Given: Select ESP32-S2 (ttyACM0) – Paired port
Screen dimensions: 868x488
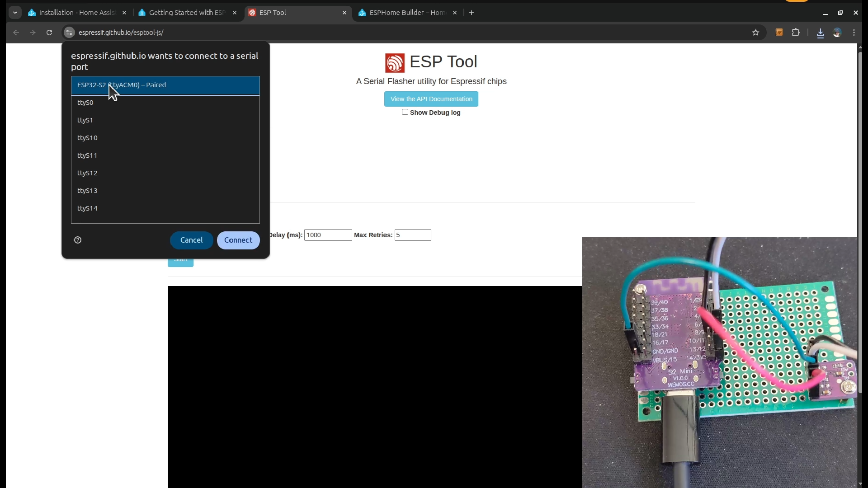Looking at the screenshot, I should coord(165,85).
